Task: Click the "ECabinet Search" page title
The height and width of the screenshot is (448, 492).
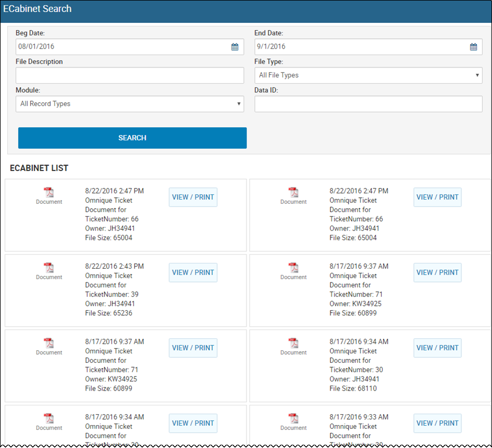Action: pyautogui.click(x=37, y=9)
